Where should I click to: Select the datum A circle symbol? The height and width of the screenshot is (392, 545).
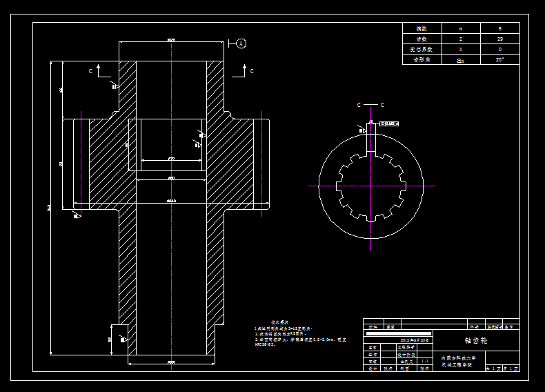[x=241, y=43]
